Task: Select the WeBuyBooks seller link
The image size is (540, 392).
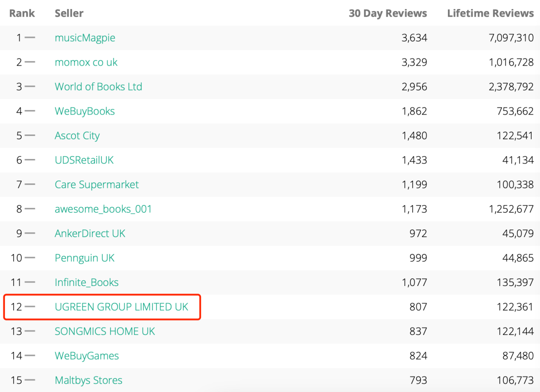Action: tap(84, 111)
